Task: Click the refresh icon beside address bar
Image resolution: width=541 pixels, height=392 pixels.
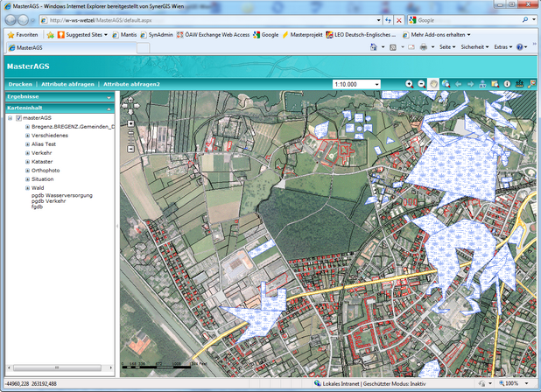Action: (388, 20)
